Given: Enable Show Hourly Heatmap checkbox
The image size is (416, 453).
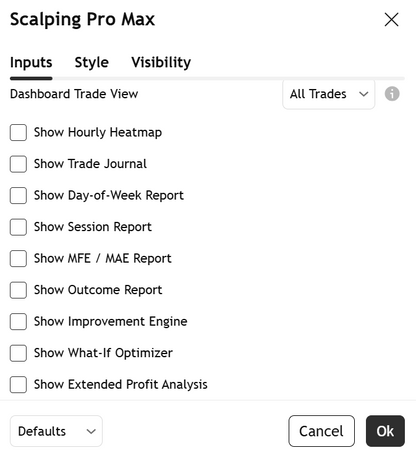Looking at the screenshot, I should (18, 133).
